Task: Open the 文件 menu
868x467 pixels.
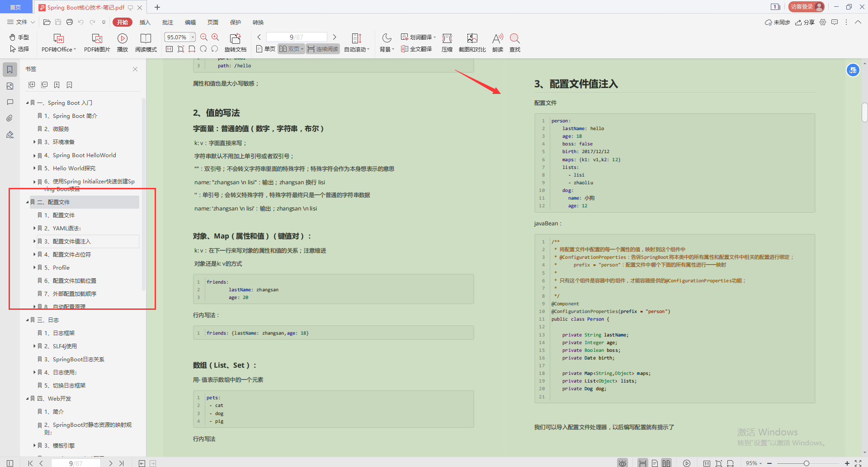Action: point(21,22)
